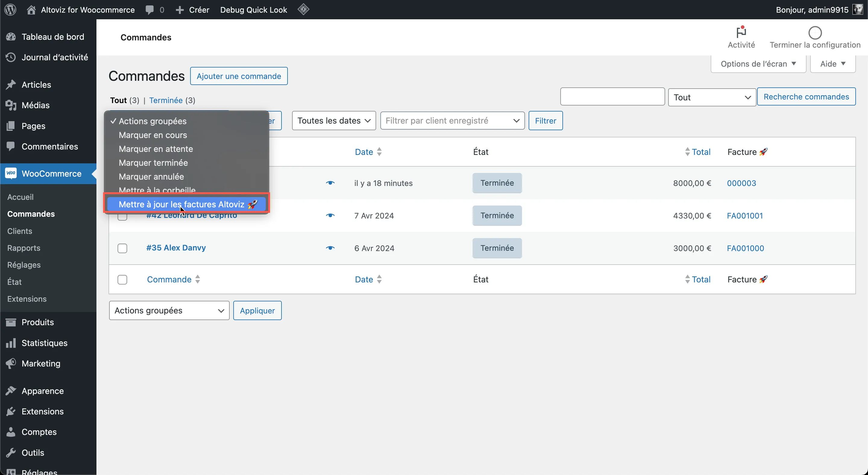Viewport: 868px width, 475px height.
Task: Open the Apparence sidebar section
Action: coord(48,391)
